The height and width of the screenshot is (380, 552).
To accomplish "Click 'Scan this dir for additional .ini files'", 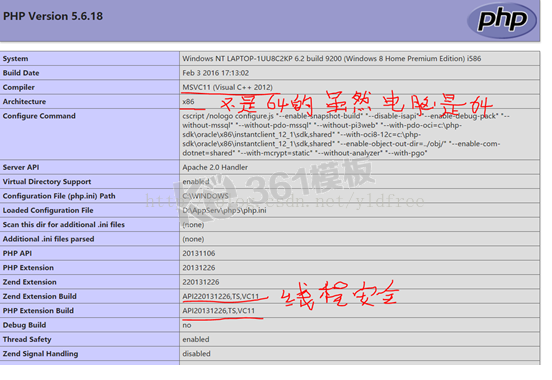I will click(64, 225).
